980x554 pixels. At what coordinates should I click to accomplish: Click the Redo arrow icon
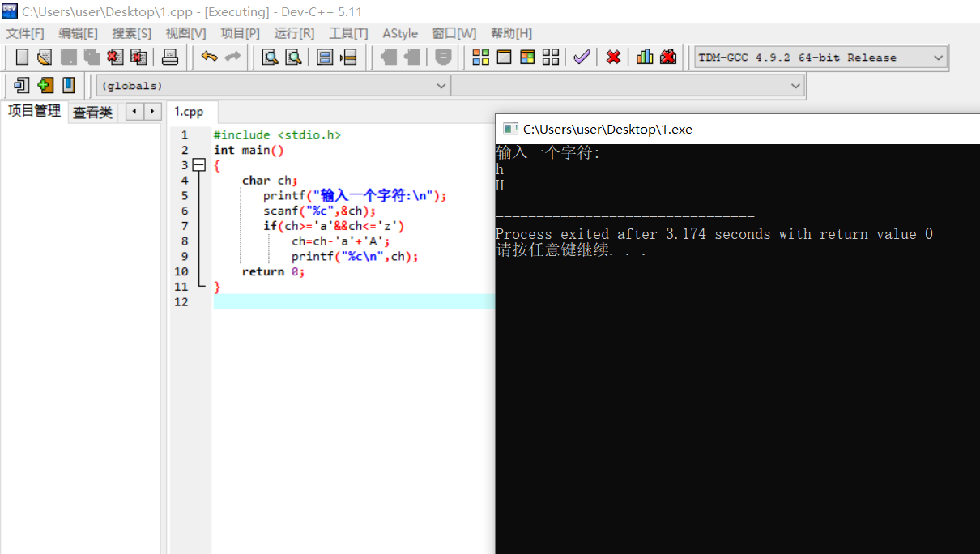233,58
